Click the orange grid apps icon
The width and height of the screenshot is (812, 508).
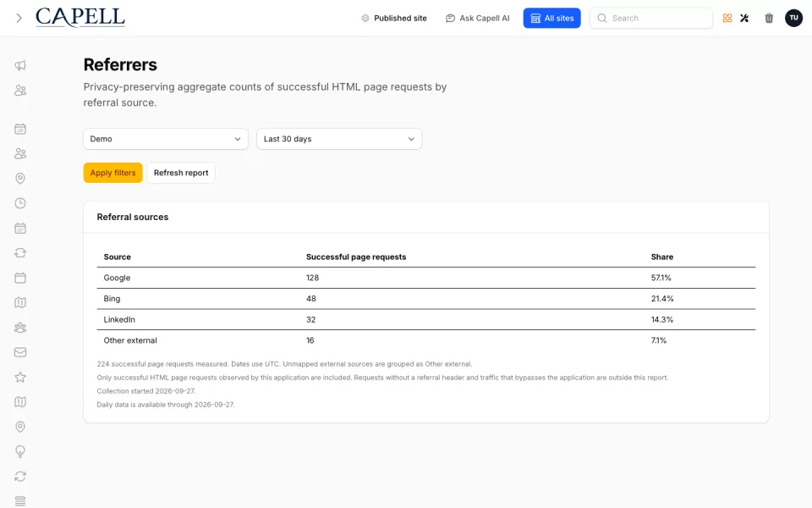coord(727,18)
